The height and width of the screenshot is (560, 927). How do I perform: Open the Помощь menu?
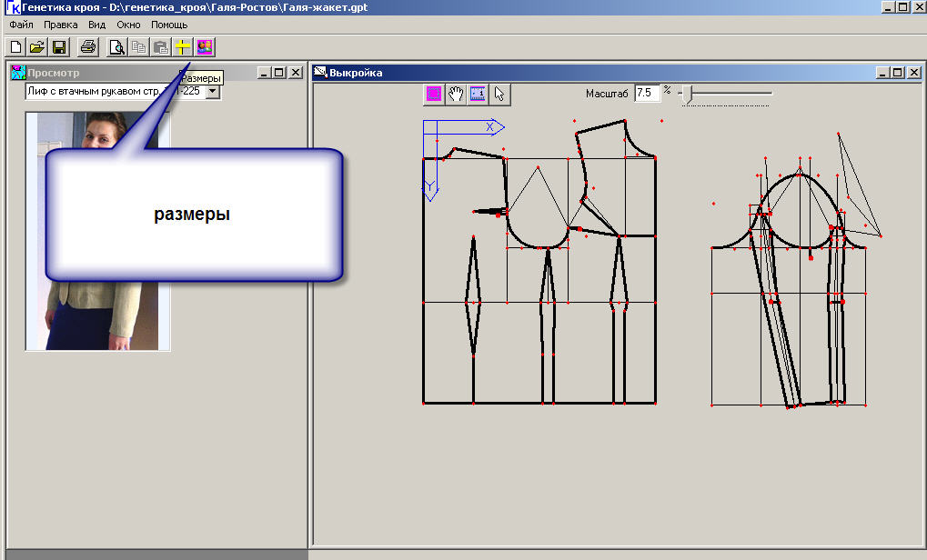[169, 25]
